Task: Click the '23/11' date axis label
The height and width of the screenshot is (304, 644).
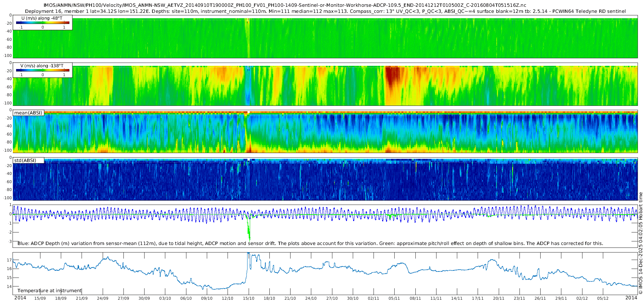Action: pyautogui.click(x=519, y=298)
